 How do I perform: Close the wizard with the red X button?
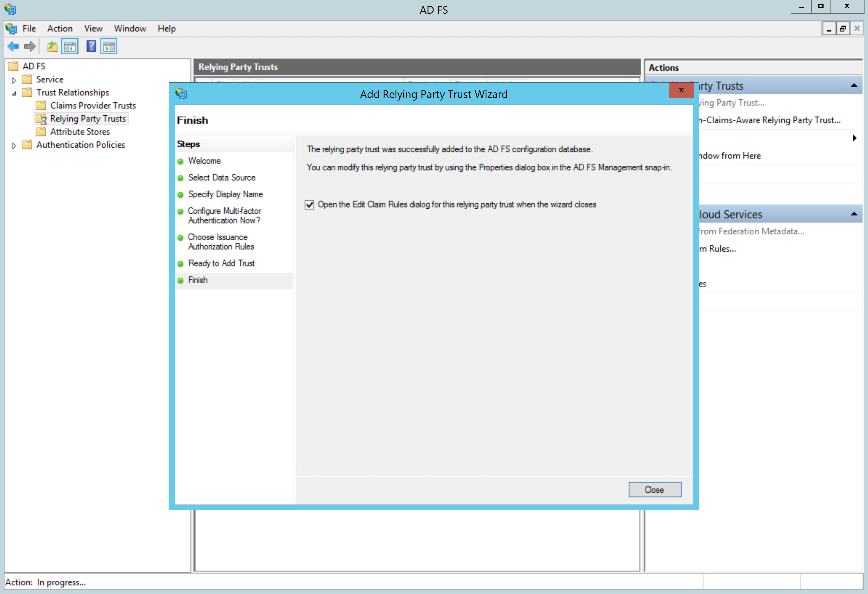coord(681,90)
